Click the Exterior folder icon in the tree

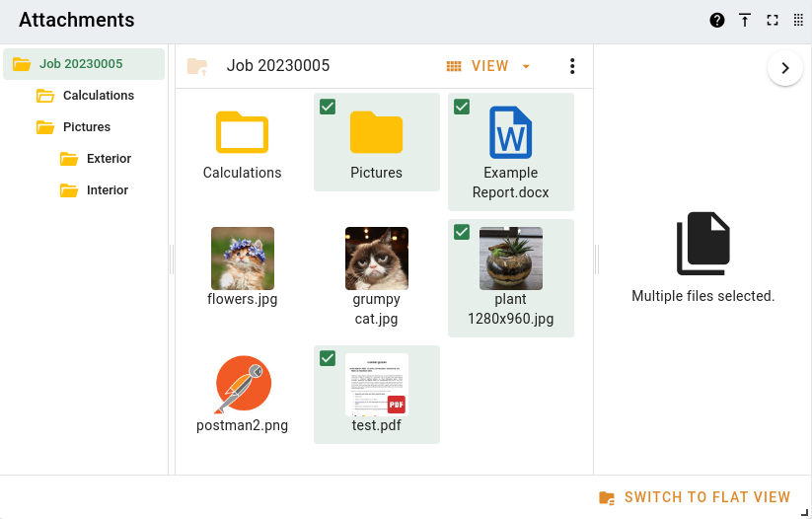[x=69, y=159]
